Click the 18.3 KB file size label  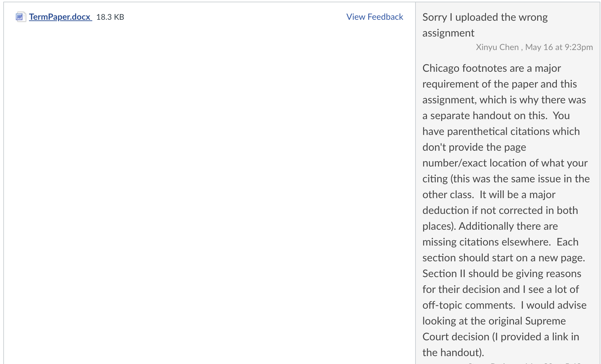(x=110, y=17)
